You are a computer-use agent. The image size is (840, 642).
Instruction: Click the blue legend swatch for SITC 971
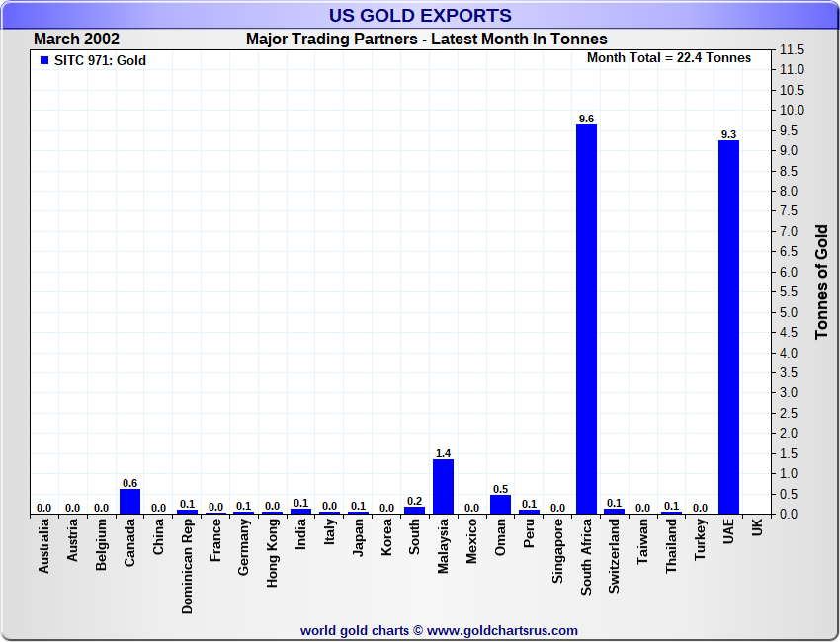pyautogui.click(x=43, y=61)
